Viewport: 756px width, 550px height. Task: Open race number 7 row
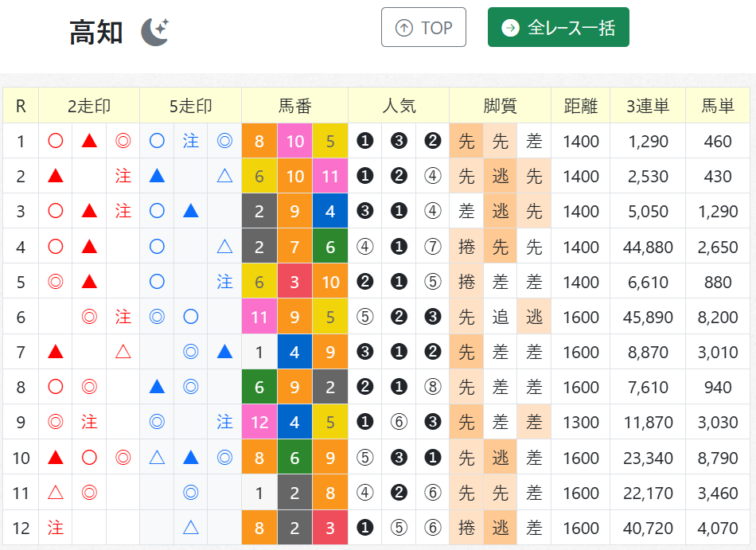point(376,352)
